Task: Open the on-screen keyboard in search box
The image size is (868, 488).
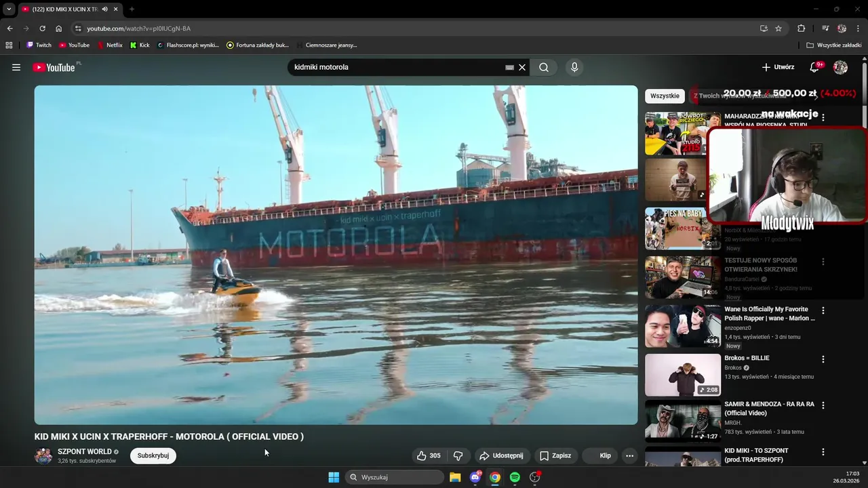Action: 509,67
